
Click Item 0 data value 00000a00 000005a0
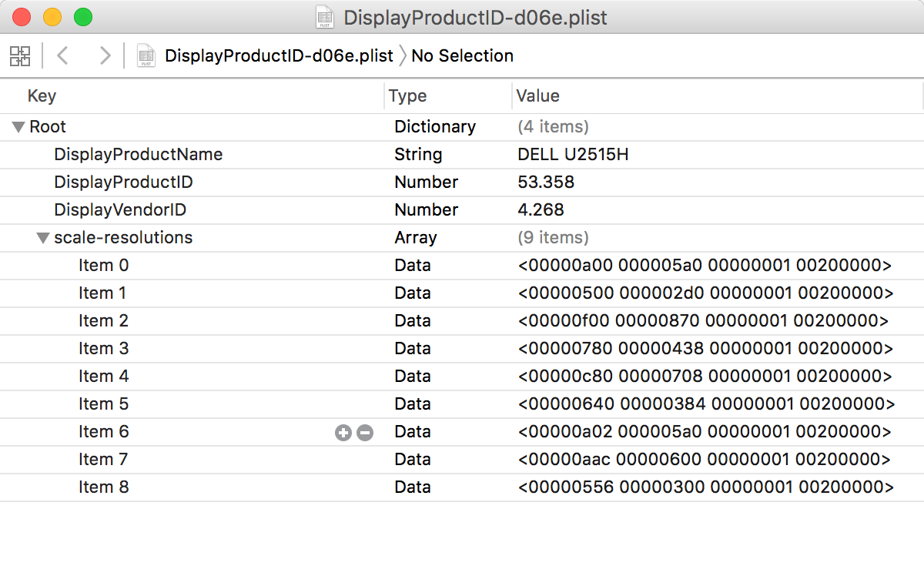[x=705, y=266]
